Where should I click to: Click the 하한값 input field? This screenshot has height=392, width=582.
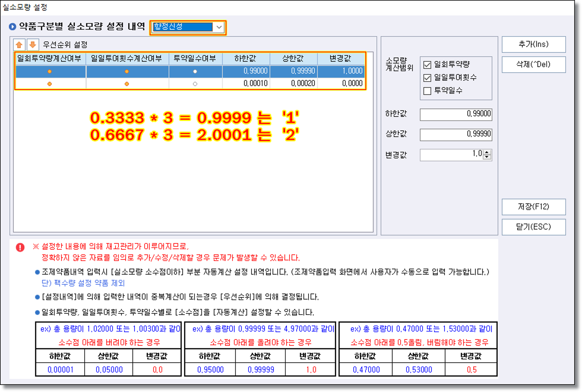click(x=455, y=114)
